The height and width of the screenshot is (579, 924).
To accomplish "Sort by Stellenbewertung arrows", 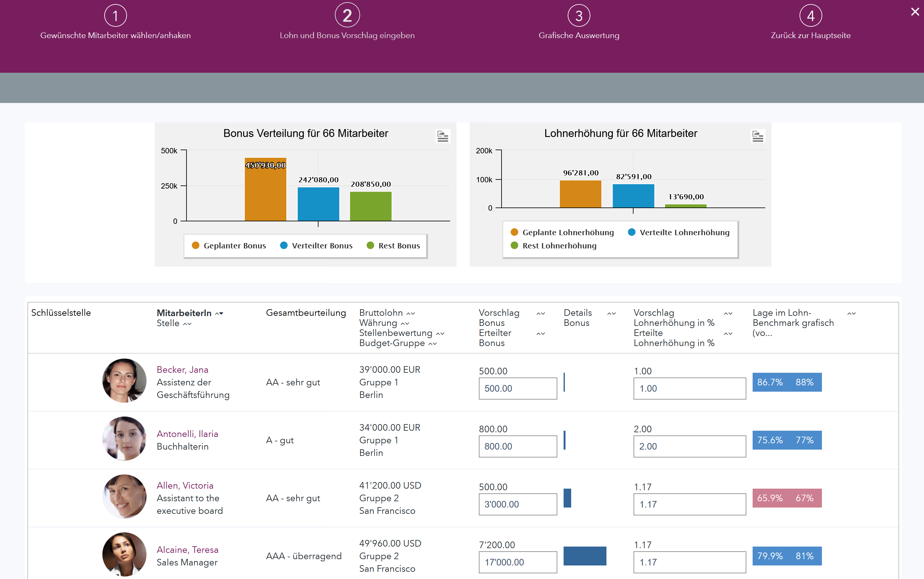I will [x=440, y=334].
